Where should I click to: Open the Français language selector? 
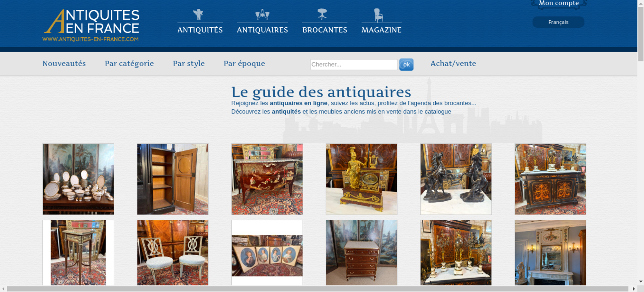[x=558, y=22]
